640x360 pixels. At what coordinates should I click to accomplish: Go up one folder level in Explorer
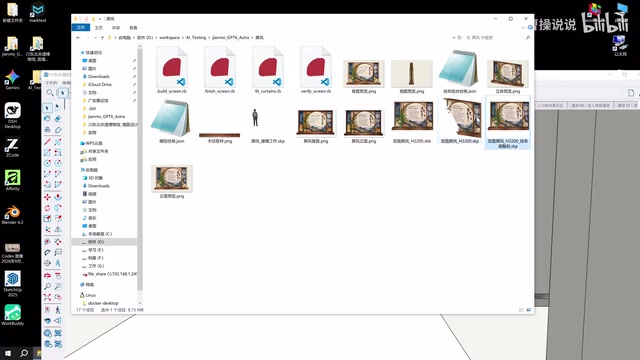102,38
